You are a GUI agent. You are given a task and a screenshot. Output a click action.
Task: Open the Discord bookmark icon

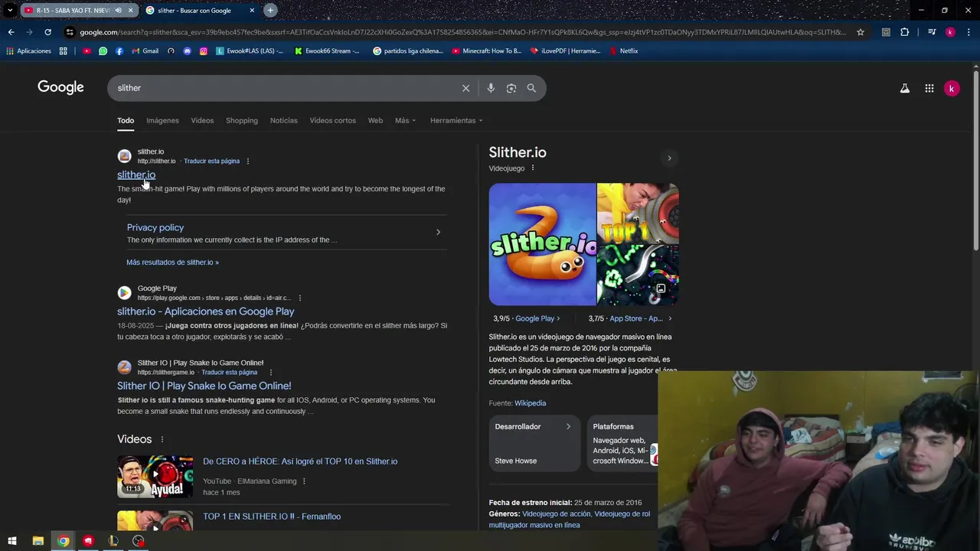pos(187,51)
